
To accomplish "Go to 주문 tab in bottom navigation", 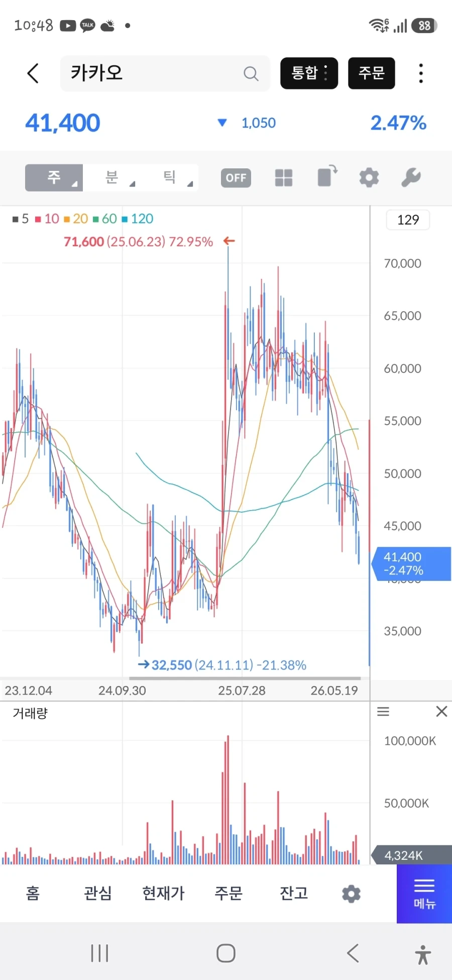I will 229,893.
